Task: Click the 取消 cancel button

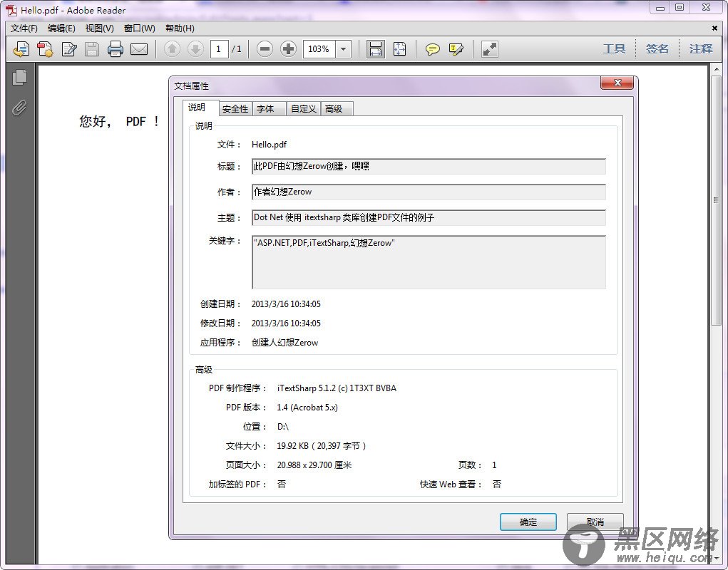Action: coord(595,522)
